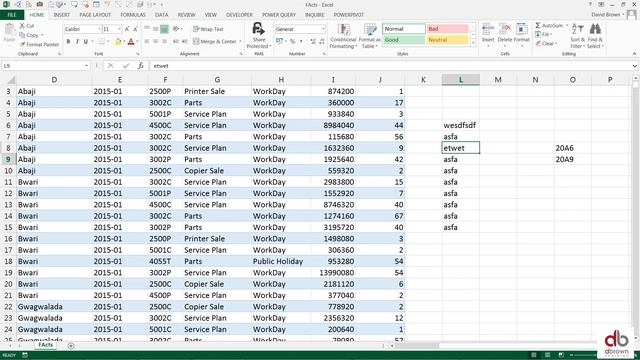Open the Name Box dropdown arrow
Screen dimensions: 640x360
[86, 66]
